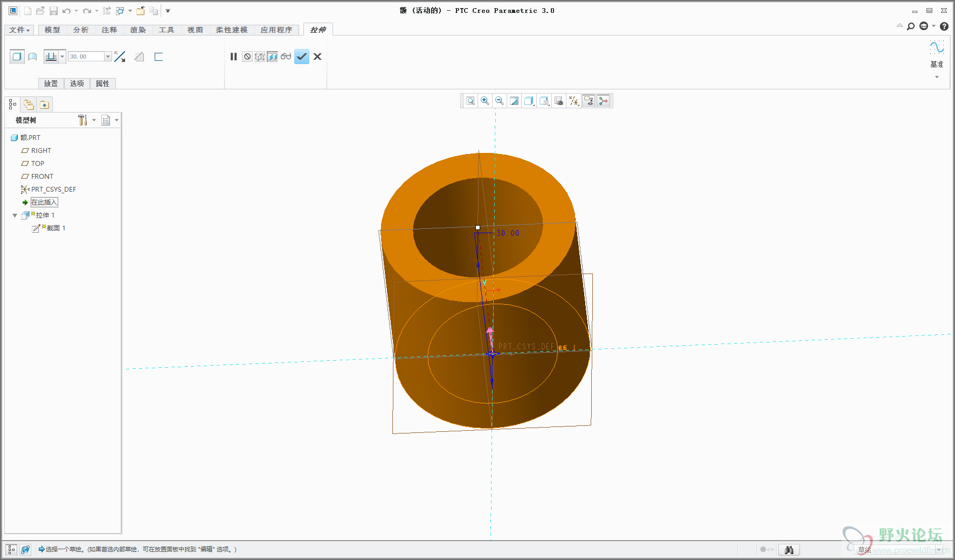This screenshot has width=955, height=560.
Task: Click the Zoom Out icon
Action: pos(500,101)
